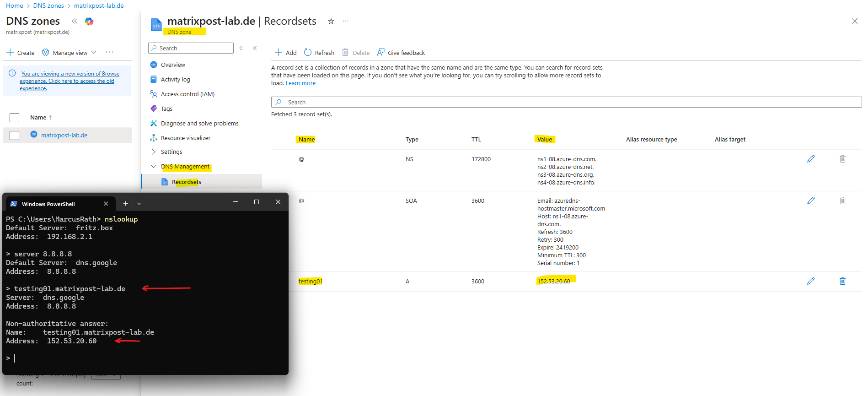Toggle the select-all checkbox next to Name
Viewport: 868px width, 396px height.
point(15,118)
